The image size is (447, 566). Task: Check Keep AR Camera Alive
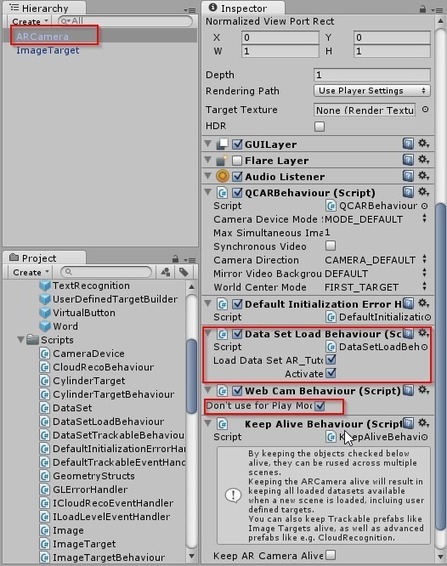(x=330, y=554)
